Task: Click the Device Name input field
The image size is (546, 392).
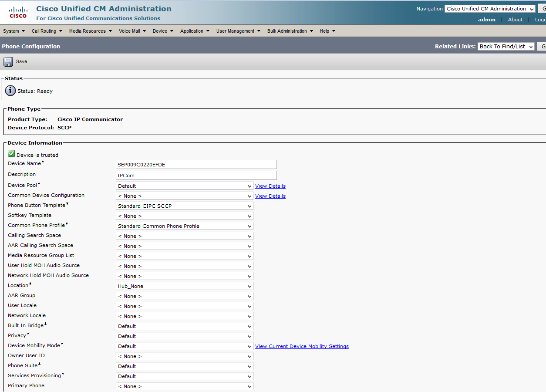Action: coord(196,165)
